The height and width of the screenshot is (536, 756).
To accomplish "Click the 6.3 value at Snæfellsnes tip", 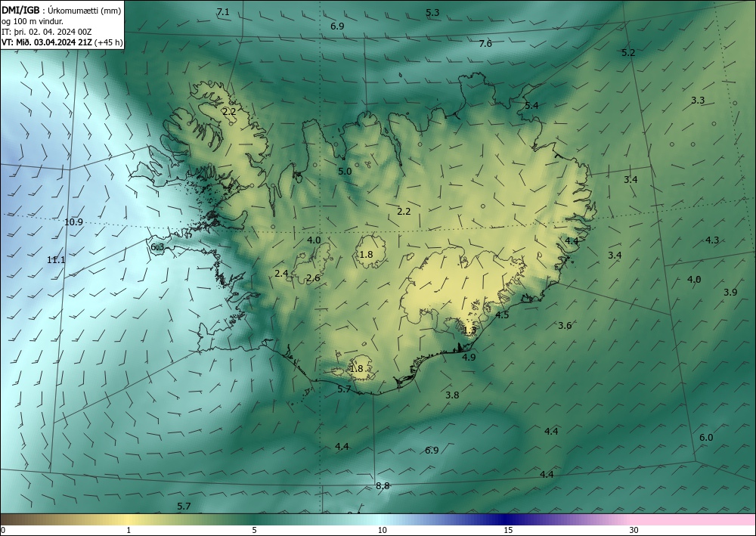I will [157, 247].
